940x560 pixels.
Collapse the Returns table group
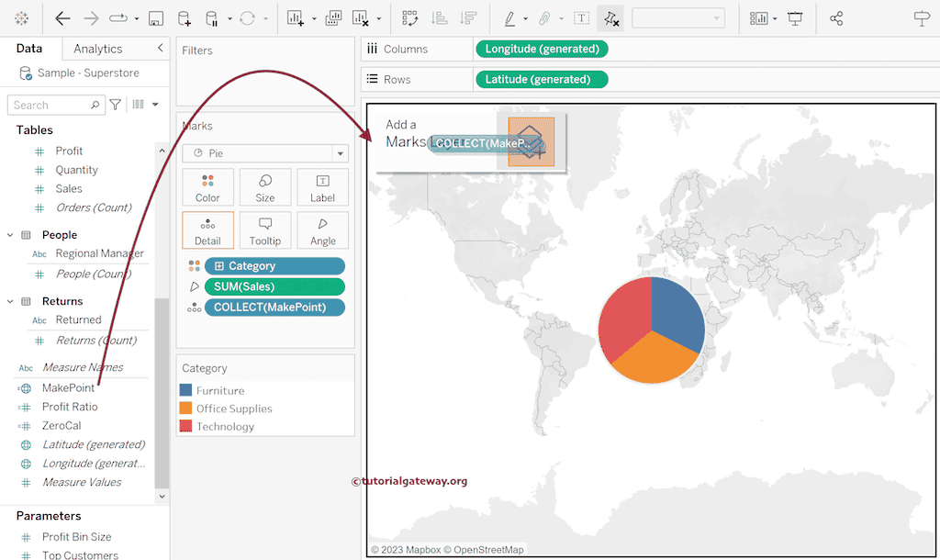coord(11,301)
